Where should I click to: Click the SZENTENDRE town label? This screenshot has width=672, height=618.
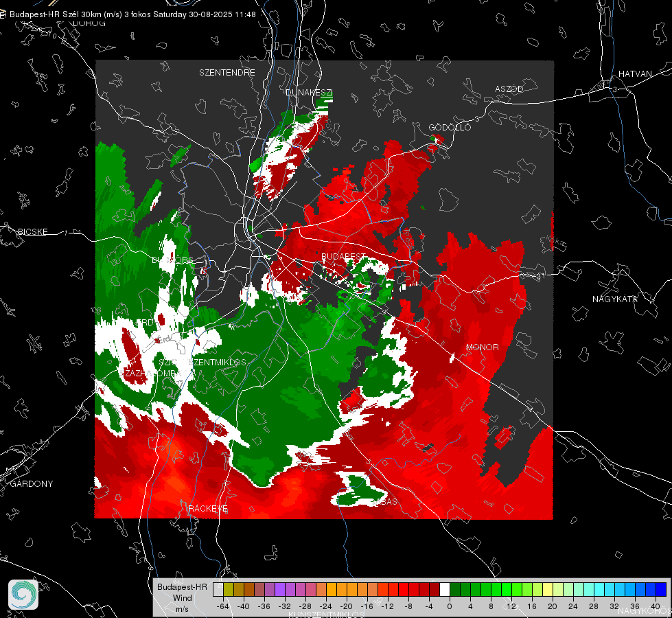[227, 73]
